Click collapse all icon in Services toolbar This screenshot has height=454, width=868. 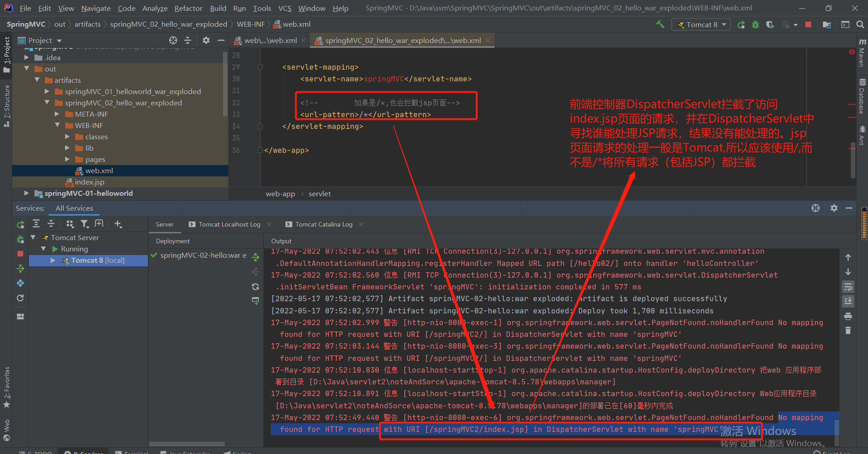pos(51,223)
